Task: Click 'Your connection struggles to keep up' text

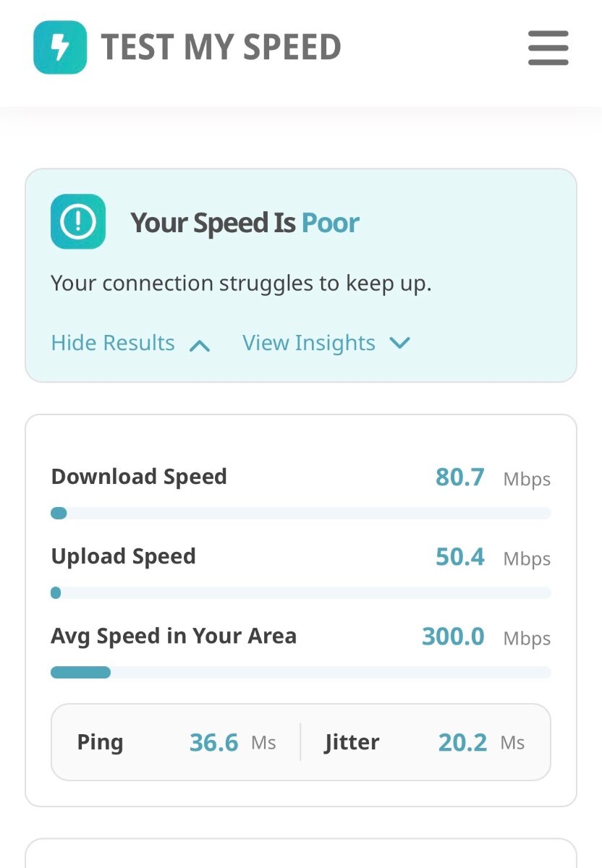Action: [x=241, y=284]
